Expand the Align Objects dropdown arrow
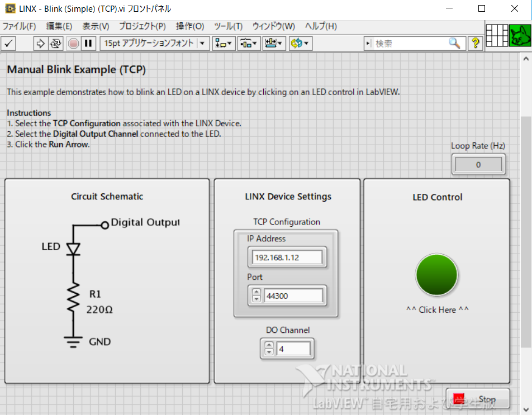532x415 pixels. [x=230, y=44]
